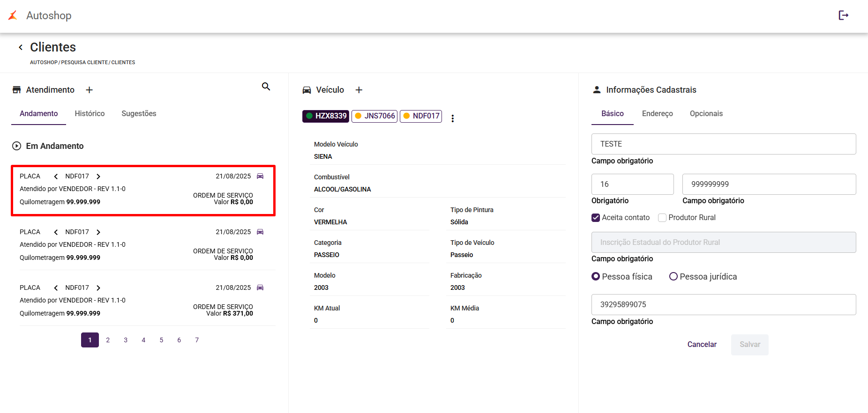Next plate arrow on first service order
868x413 pixels.
point(98,177)
